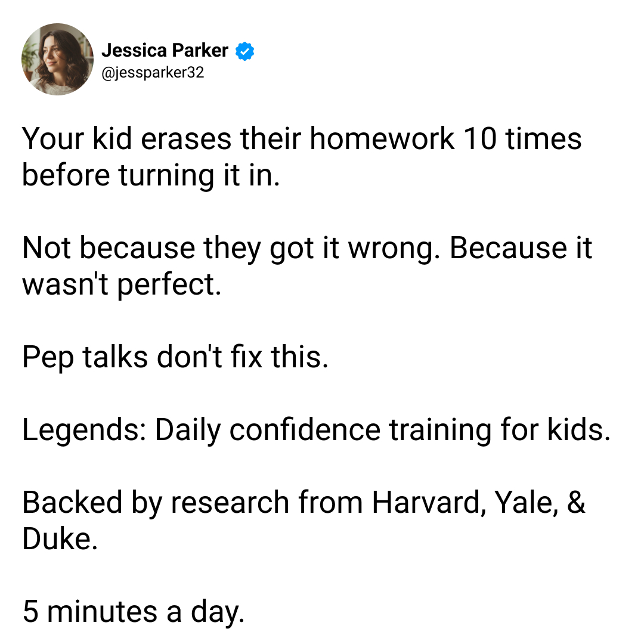Click the blue verified badge icon
Image resolution: width=644 pixels, height=644 pixels.
click(x=245, y=51)
